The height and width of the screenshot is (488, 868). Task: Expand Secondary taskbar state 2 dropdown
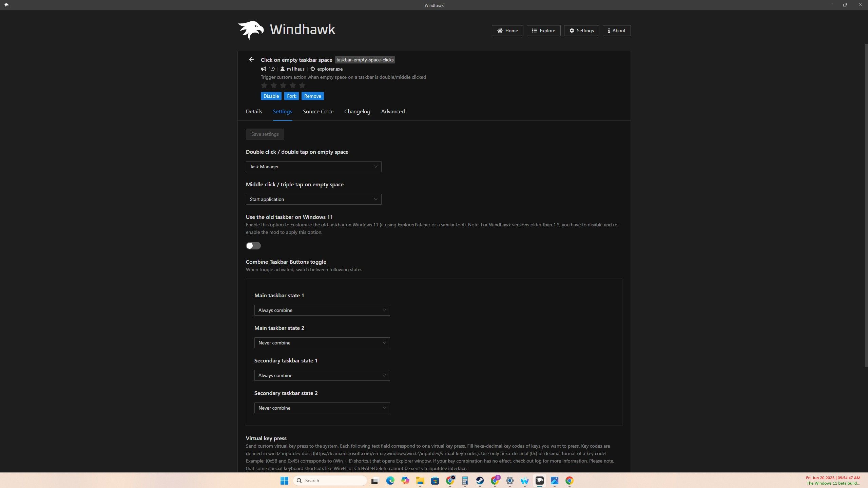pyautogui.click(x=322, y=408)
